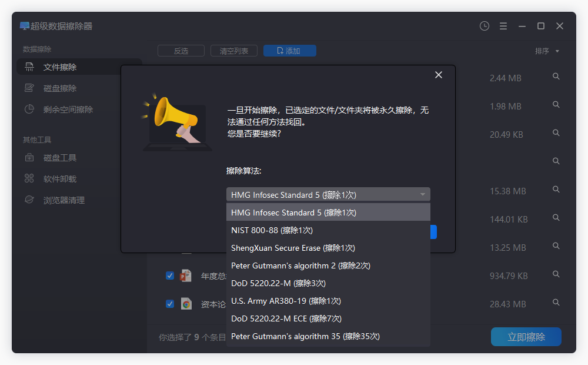Open 磁盘工具 from 其他工具
The width and height of the screenshot is (588, 365).
tap(52, 157)
